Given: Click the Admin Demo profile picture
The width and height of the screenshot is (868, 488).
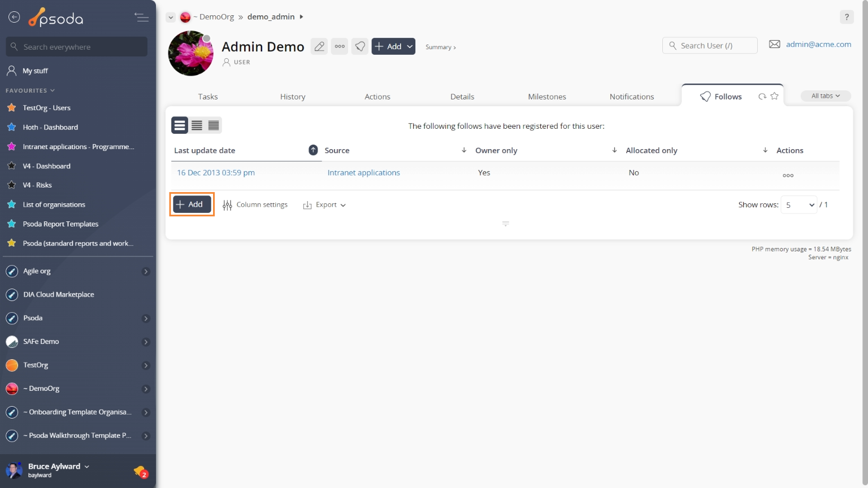Looking at the screenshot, I should pyautogui.click(x=191, y=53).
